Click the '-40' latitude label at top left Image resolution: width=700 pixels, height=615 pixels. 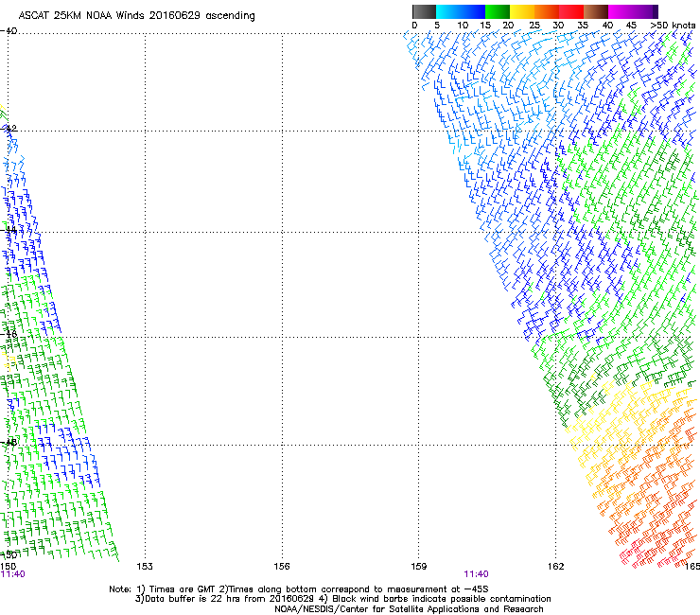tap(9, 31)
